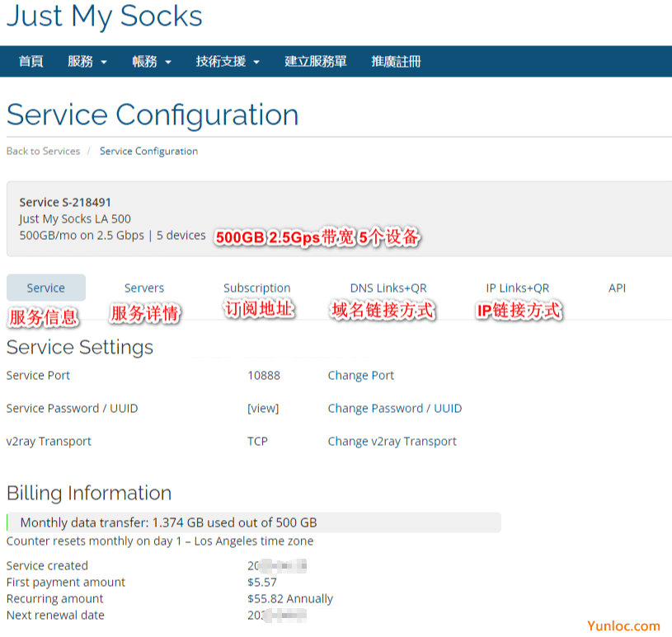Open 建立服務單 in the navigation bar

click(x=316, y=61)
